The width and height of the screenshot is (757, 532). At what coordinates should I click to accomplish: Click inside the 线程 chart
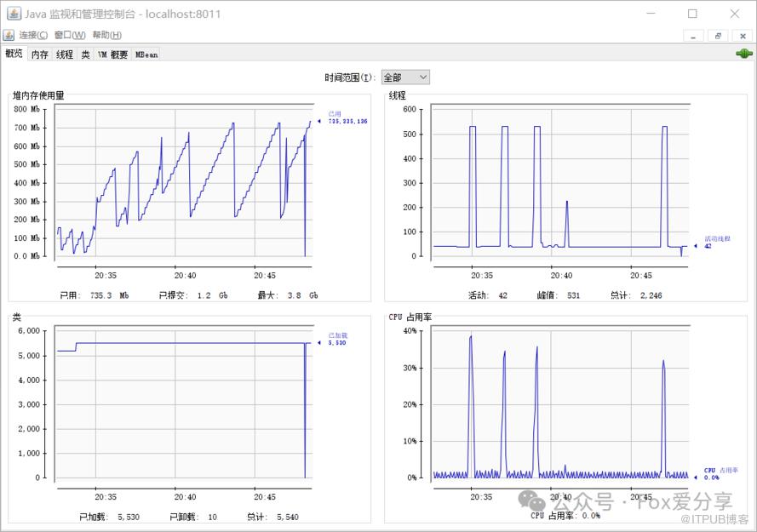click(x=560, y=182)
